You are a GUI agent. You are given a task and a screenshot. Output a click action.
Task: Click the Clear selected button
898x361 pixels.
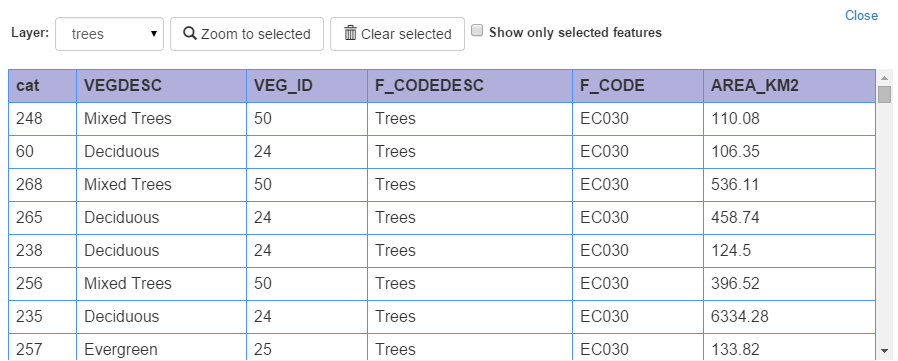397,34
